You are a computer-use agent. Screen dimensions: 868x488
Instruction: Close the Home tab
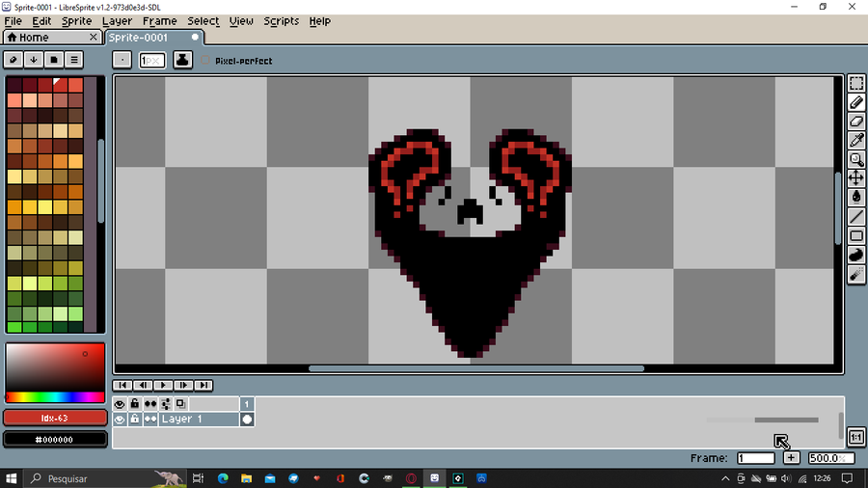coord(93,37)
